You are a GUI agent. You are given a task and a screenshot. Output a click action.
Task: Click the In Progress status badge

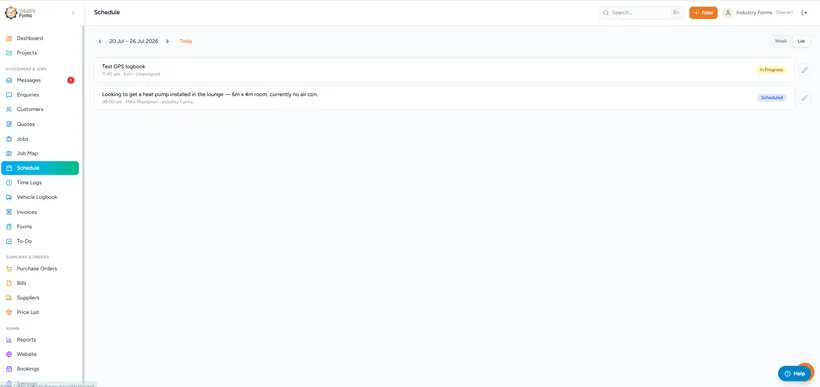click(771, 70)
